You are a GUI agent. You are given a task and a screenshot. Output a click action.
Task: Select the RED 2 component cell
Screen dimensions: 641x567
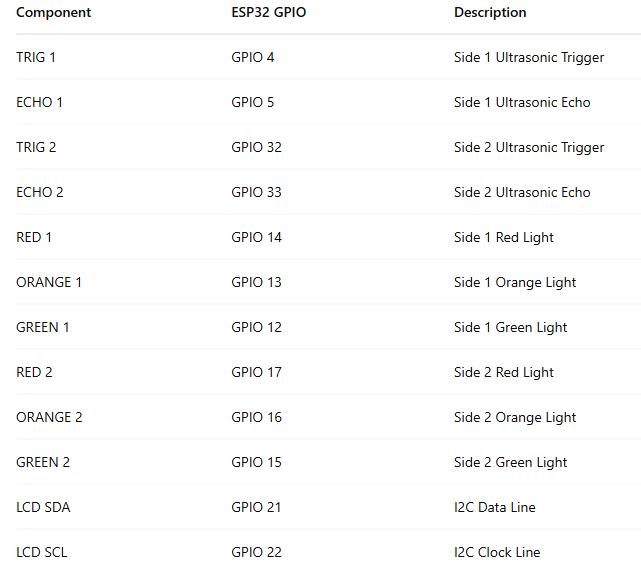pyautogui.click(x=34, y=372)
